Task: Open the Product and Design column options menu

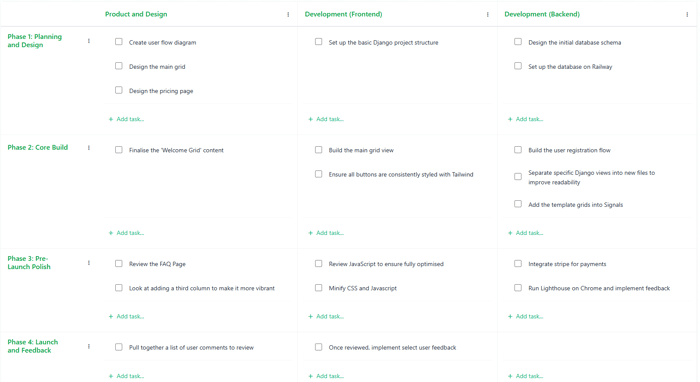Action: click(288, 14)
